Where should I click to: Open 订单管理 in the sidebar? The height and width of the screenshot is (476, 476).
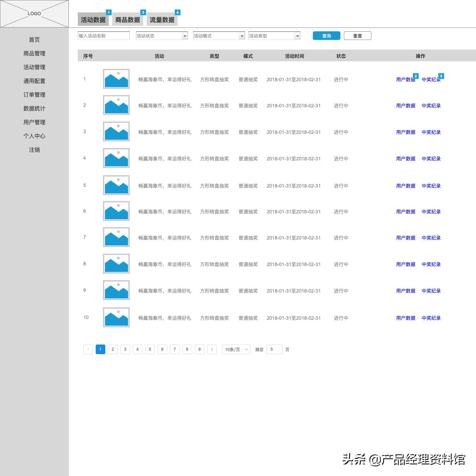[34, 95]
